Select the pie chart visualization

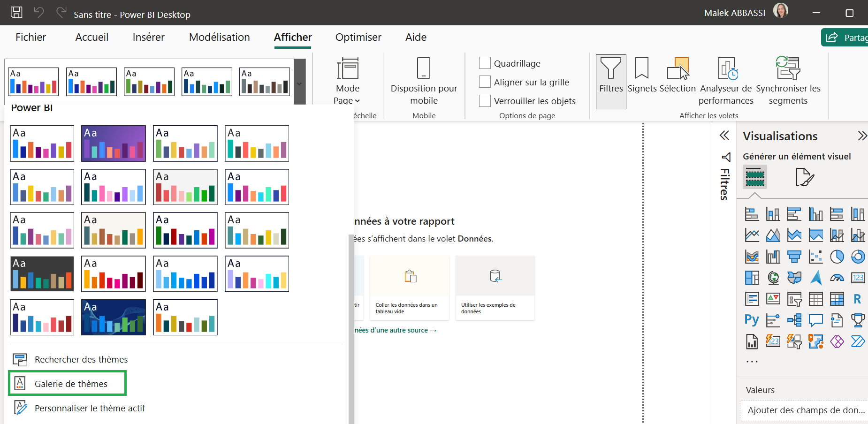[x=837, y=257]
